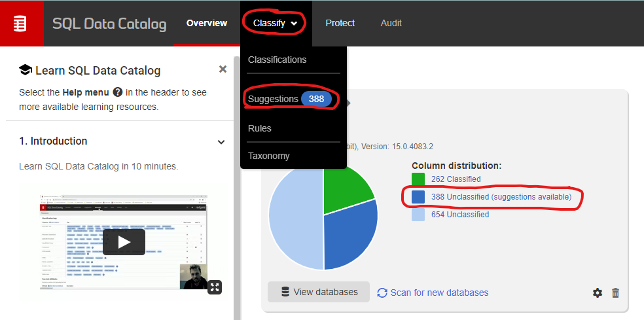Switch to the Overview tab
Image resolution: width=644 pixels, height=320 pixels.
207,23
